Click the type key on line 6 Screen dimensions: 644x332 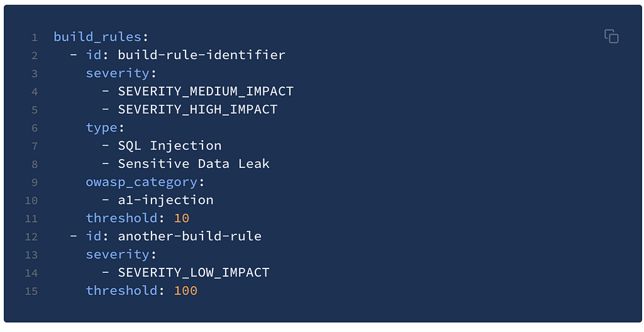101,128
